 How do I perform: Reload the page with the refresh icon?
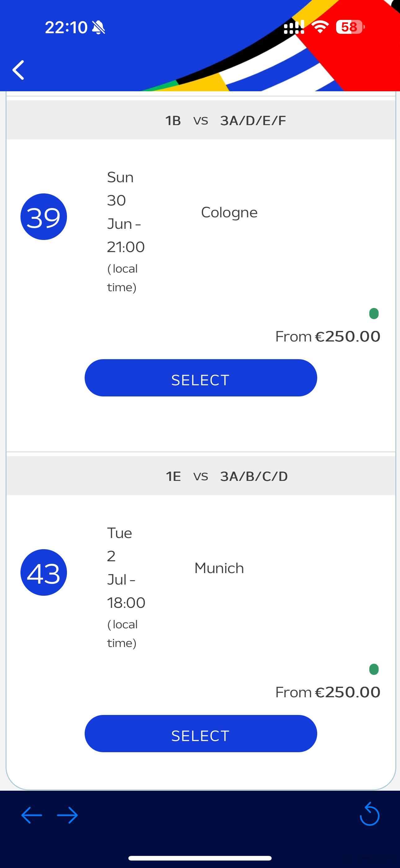[369, 814]
